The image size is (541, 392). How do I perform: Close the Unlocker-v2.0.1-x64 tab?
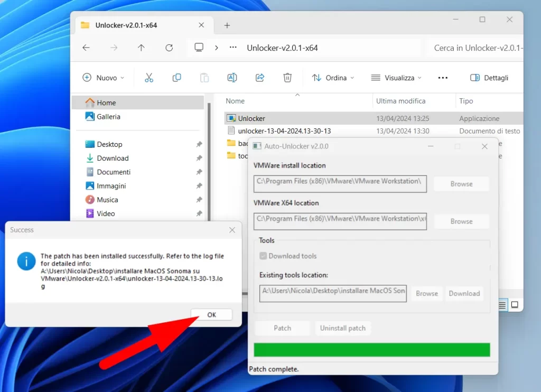201,25
